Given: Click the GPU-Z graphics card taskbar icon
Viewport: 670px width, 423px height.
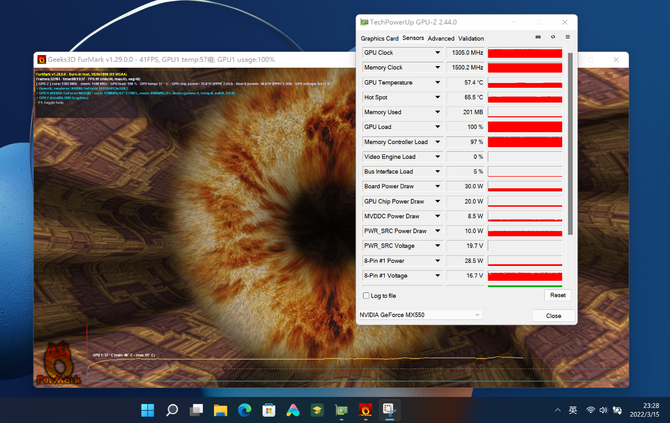Looking at the screenshot, I should [x=342, y=410].
